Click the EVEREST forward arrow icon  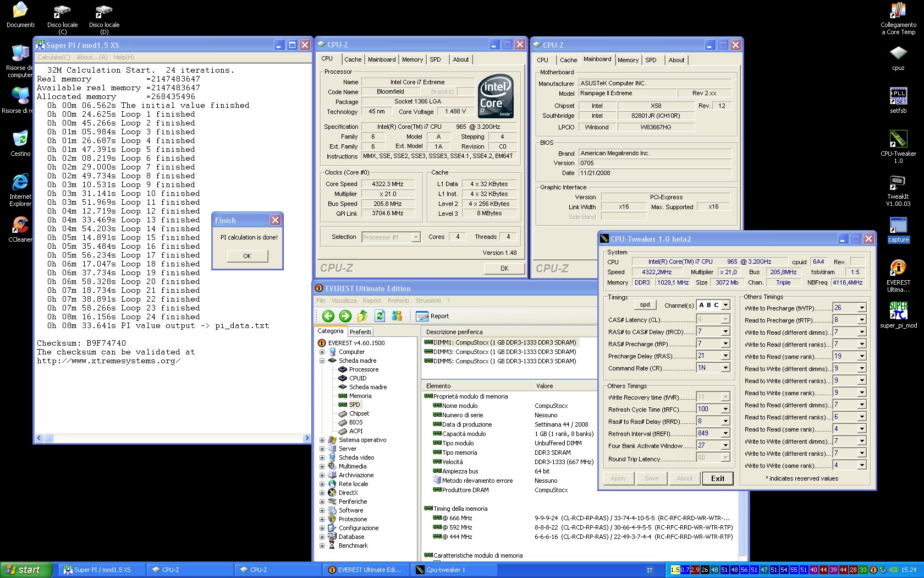(345, 316)
